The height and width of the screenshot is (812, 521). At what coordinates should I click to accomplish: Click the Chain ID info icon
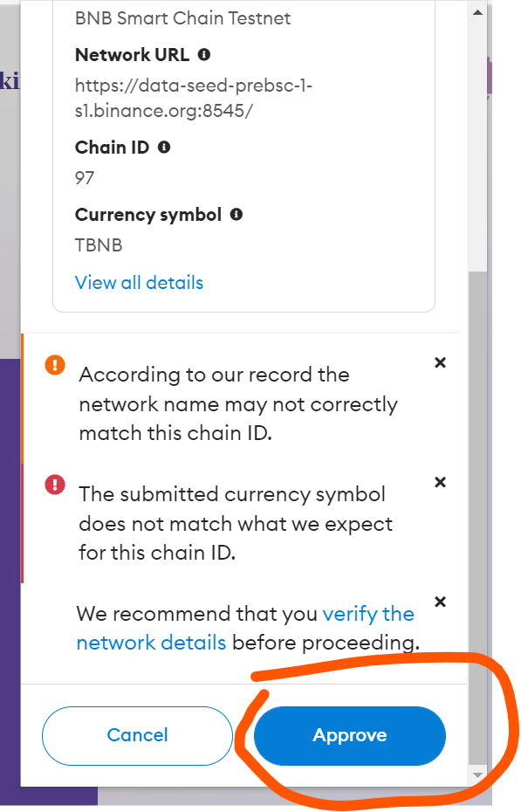(164, 147)
